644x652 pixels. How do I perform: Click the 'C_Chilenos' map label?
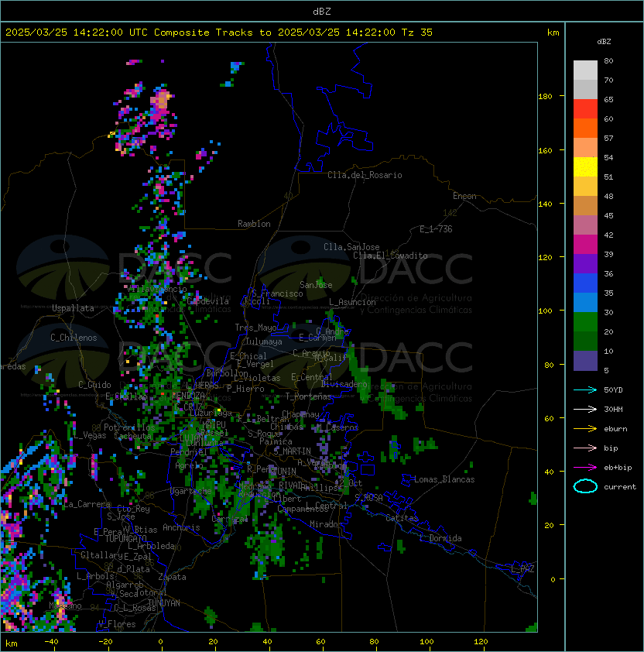click(x=74, y=338)
